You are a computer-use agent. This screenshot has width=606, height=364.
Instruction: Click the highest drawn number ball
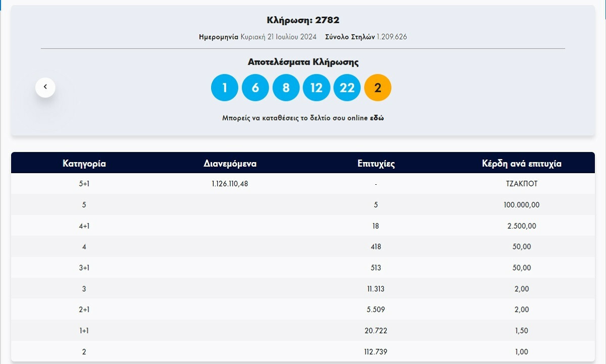pos(347,87)
